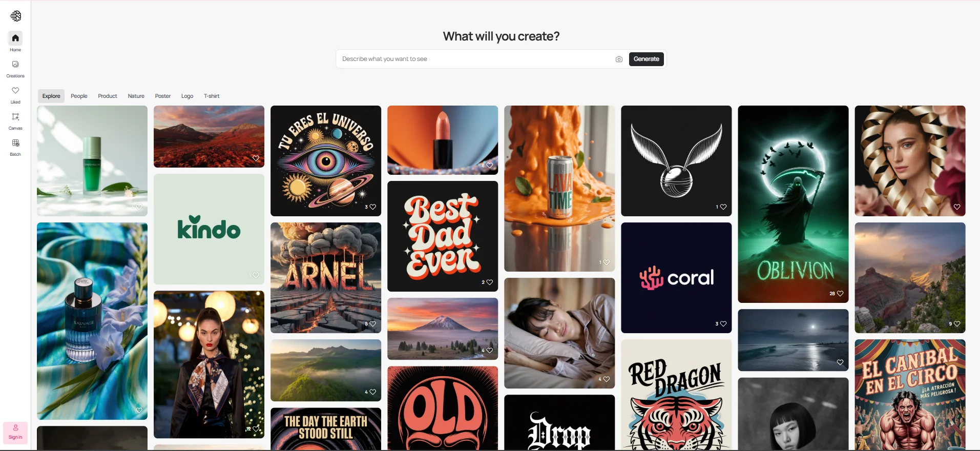Switch to the People tab
Image resolution: width=980 pixels, height=451 pixels.
point(79,96)
